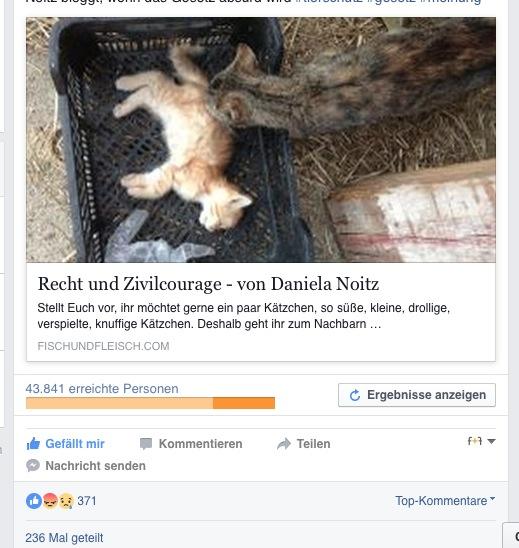This screenshot has width=519, height=548.
Task: Click the refresh icon in Ergebnisse anzeigen
Action: pyautogui.click(x=355, y=395)
